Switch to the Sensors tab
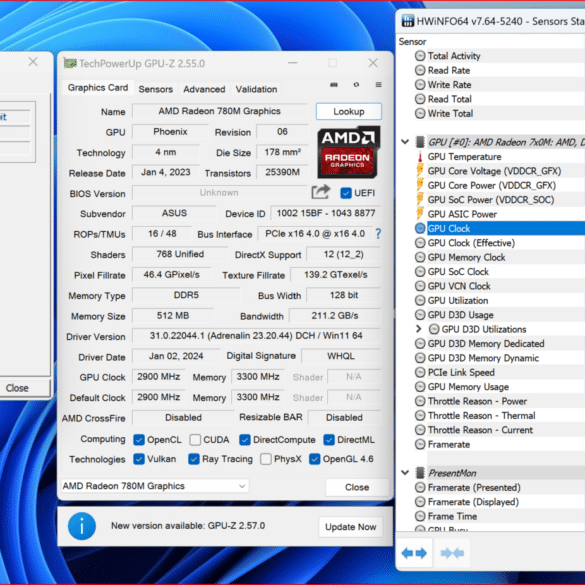Viewport: 585px width, 585px height. point(156,89)
